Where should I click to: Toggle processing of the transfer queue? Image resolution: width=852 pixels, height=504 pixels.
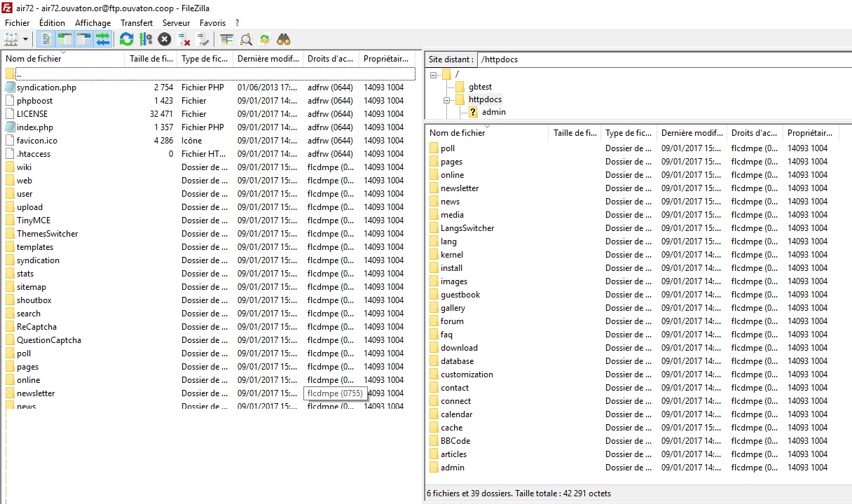146,39
